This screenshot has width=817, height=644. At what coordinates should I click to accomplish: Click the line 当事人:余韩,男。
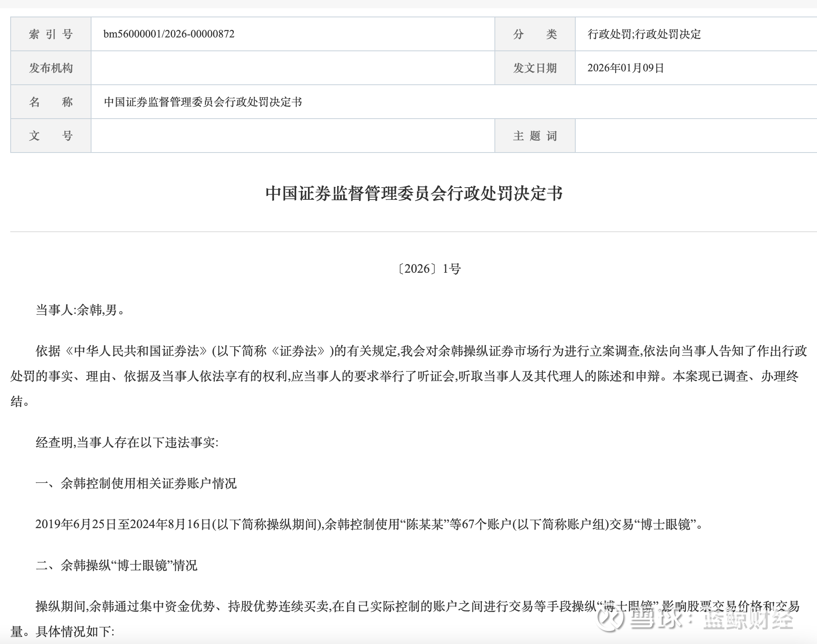coord(80,310)
